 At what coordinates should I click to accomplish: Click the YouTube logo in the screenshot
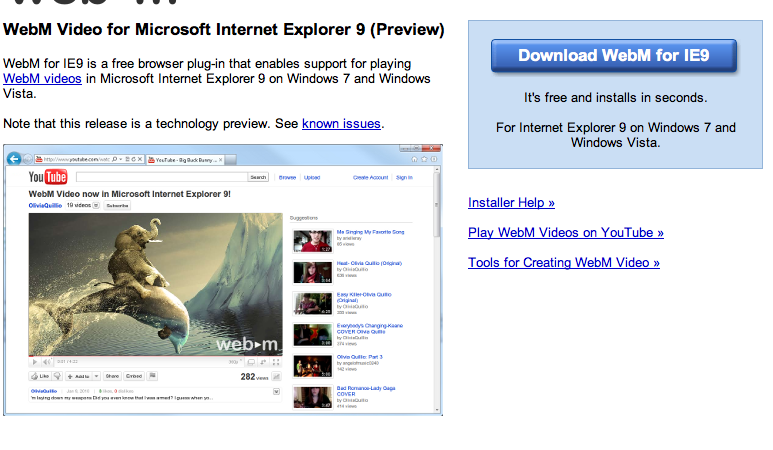pyautogui.click(x=48, y=177)
